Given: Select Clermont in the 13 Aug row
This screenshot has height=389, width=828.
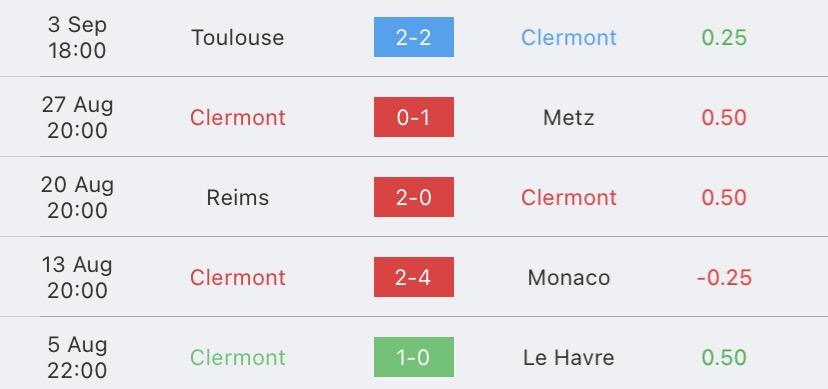Looking at the screenshot, I should pyautogui.click(x=238, y=278).
